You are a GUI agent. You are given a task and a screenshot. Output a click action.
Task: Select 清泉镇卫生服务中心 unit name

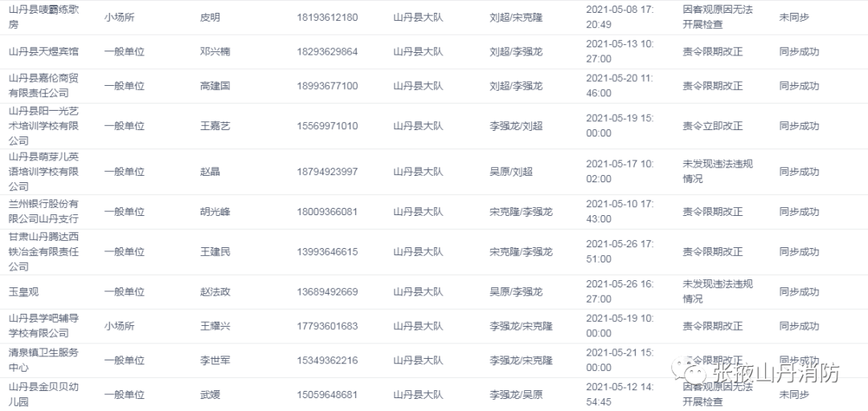[x=43, y=360]
